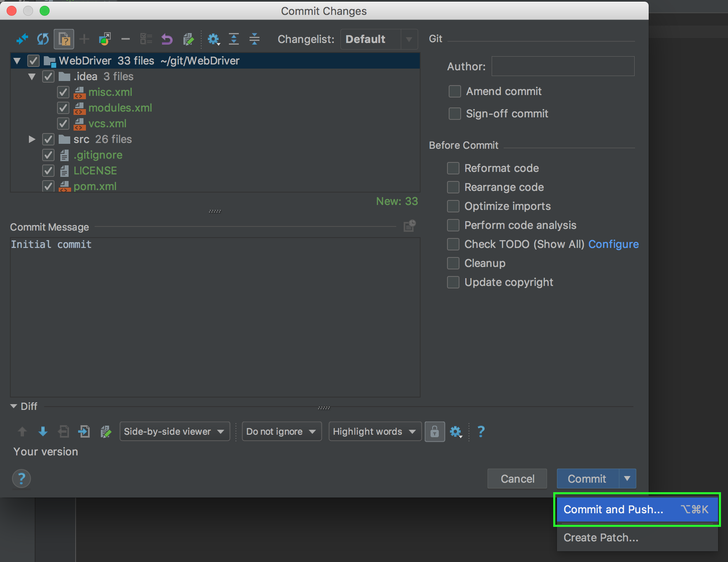The image size is (728, 562).
Task: Toggle the scroll synchronization lock icon
Action: [434, 432]
